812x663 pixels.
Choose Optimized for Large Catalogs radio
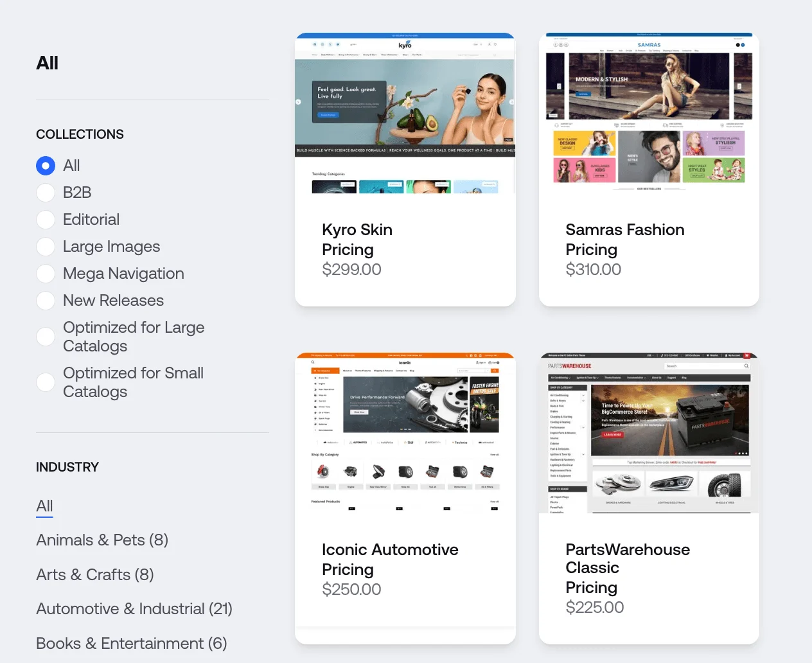pos(46,337)
